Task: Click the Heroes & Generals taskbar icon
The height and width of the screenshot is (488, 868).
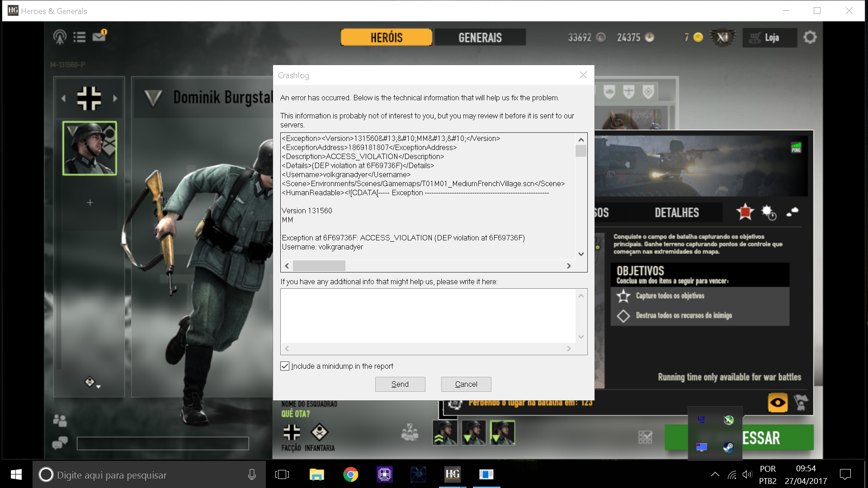Action: (x=452, y=474)
